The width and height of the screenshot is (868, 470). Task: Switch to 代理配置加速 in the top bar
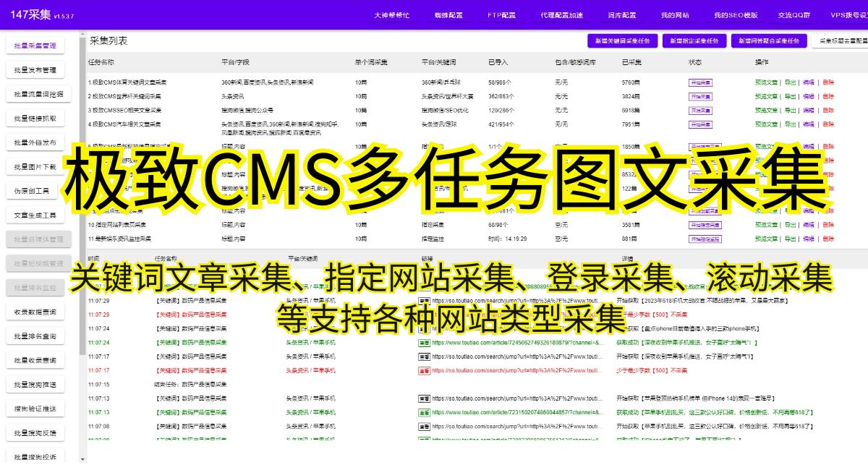(x=561, y=14)
